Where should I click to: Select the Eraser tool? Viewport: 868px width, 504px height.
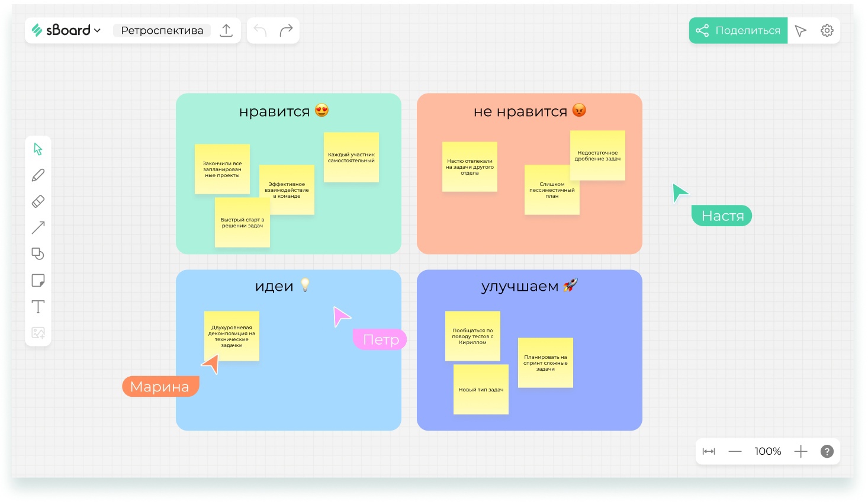(38, 201)
